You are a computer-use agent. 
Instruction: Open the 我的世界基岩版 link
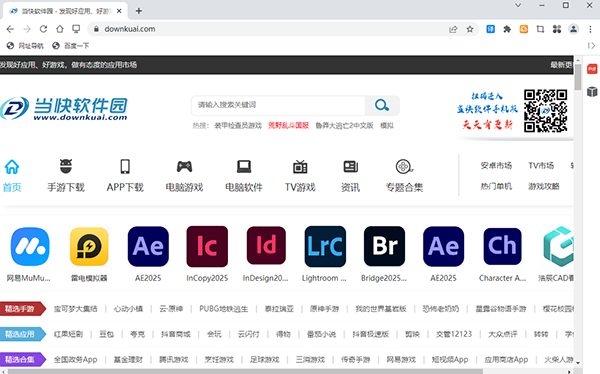381,309
